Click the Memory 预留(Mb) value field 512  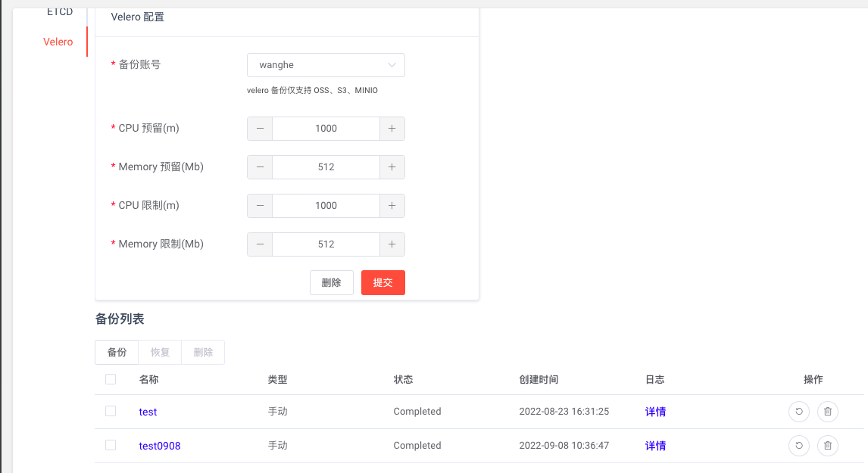326,167
